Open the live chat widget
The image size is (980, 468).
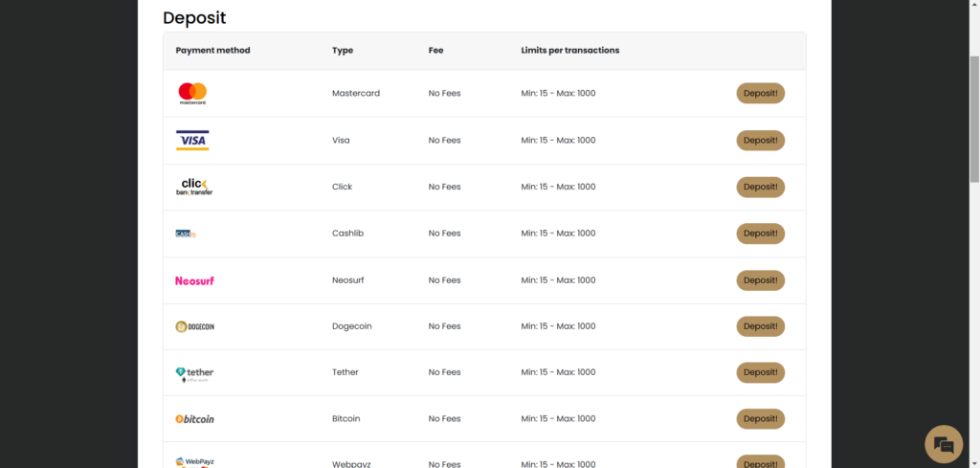(943, 444)
